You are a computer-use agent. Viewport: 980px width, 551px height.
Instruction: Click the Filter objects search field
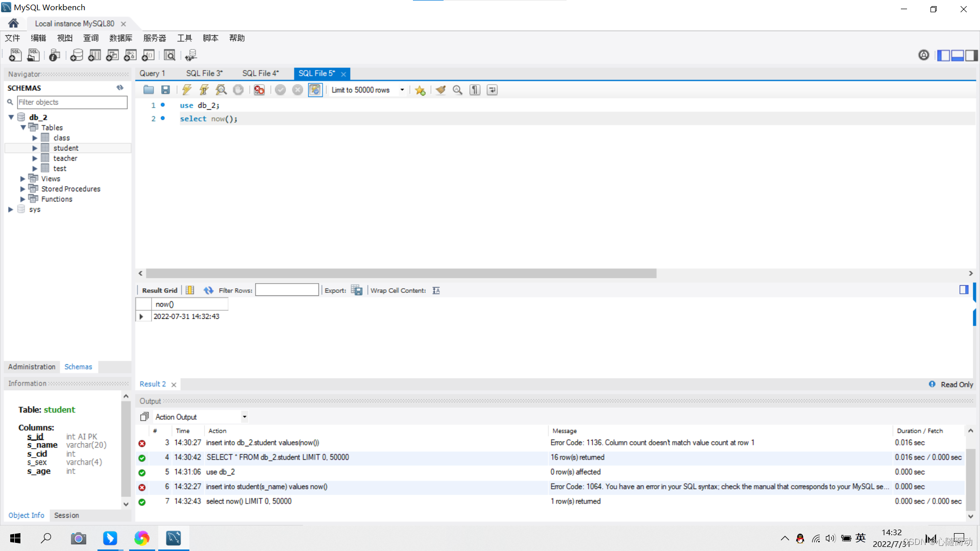pos(72,102)
